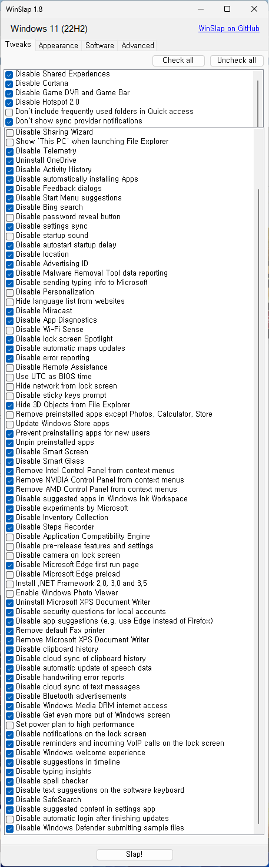
Task: Click the Check all button
Action: click(178, 60)
